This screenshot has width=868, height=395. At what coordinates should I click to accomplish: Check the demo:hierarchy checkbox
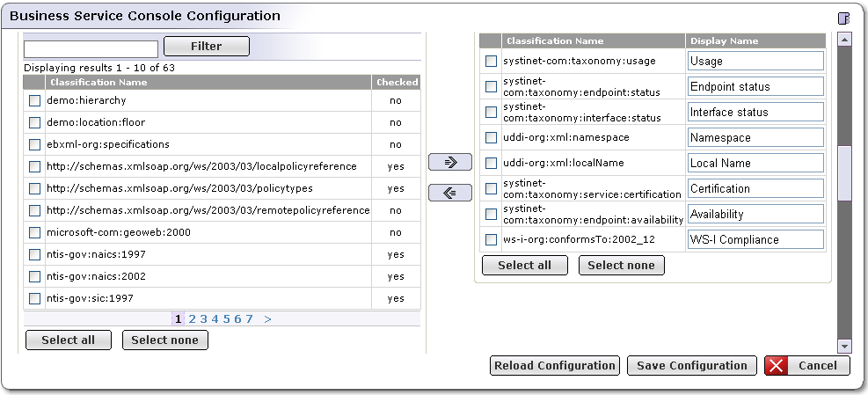pyautogui.click(x=35, y=100)
